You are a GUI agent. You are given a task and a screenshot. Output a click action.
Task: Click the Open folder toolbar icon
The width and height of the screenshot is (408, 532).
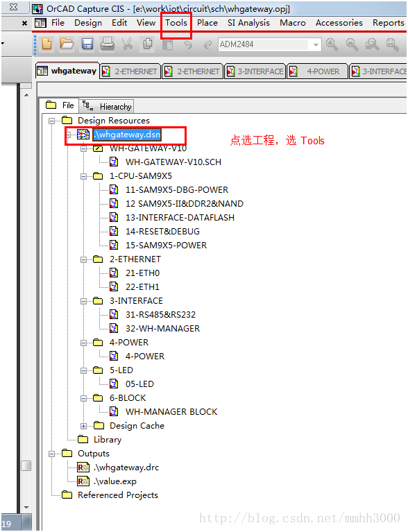click(67, 44)
